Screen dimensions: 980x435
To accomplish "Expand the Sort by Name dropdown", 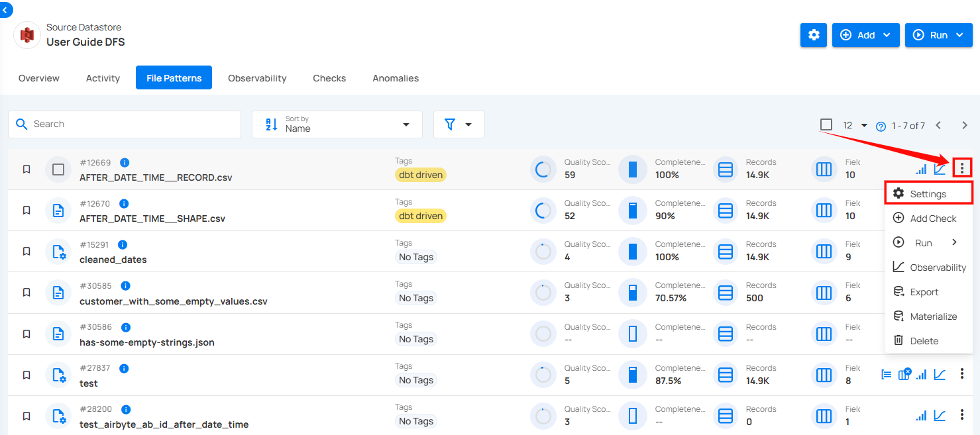I will tap(337, 124).
